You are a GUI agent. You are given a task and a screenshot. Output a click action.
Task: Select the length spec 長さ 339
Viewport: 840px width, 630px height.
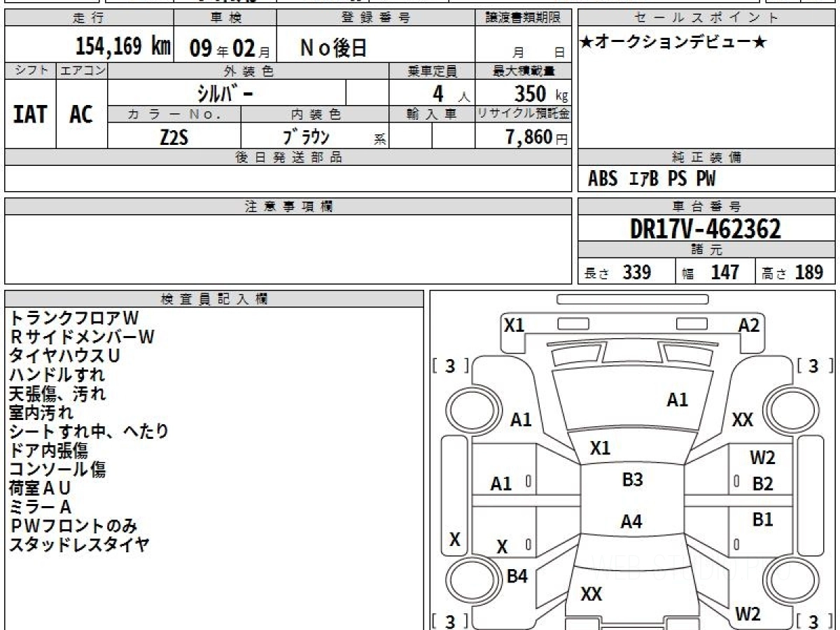pyautogui.click(x=617, y=272)
